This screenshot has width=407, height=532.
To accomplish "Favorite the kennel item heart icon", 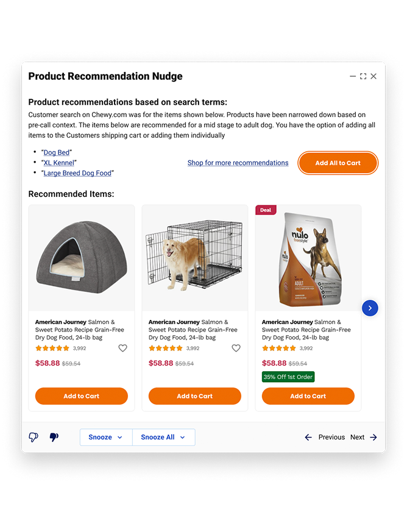I will [x=236, y=348].
